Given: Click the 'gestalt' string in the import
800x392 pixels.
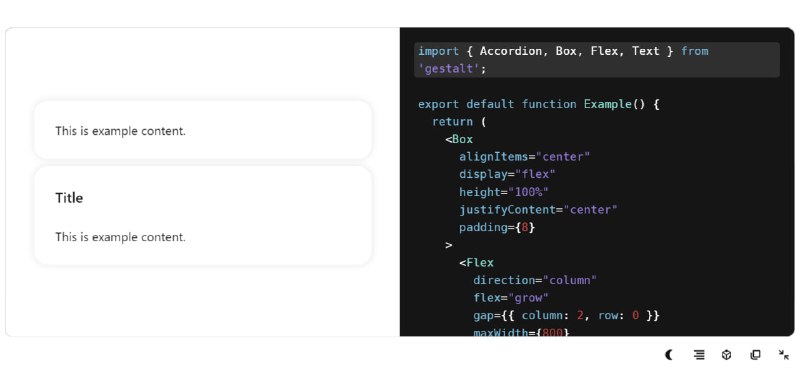Looking at the screenshot, I should click(x=449, y=69).
